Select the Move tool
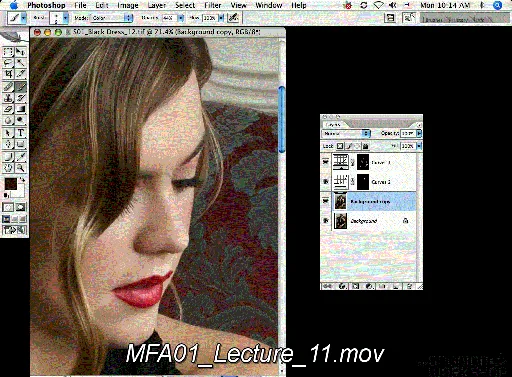The height and width of the screenshot is (377, 512). click(x=20, y=52)
